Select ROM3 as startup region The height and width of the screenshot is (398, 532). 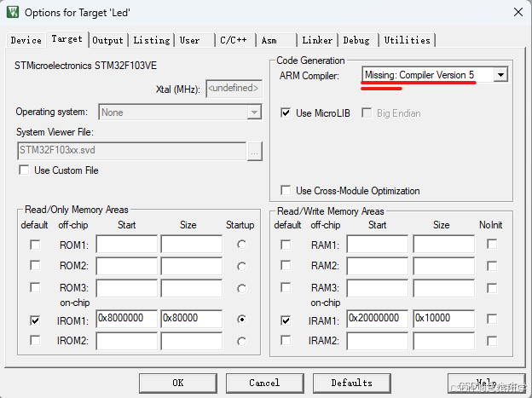point(241,288)
